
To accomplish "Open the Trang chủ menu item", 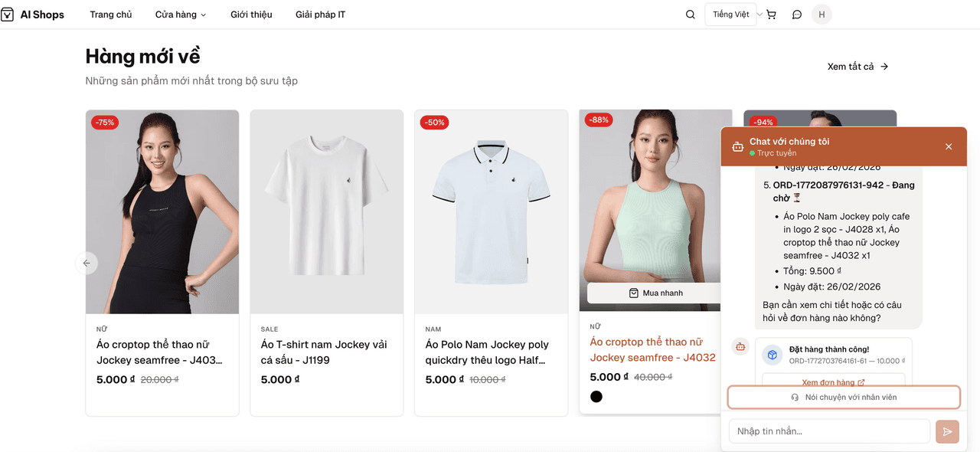I will [111, 14].
